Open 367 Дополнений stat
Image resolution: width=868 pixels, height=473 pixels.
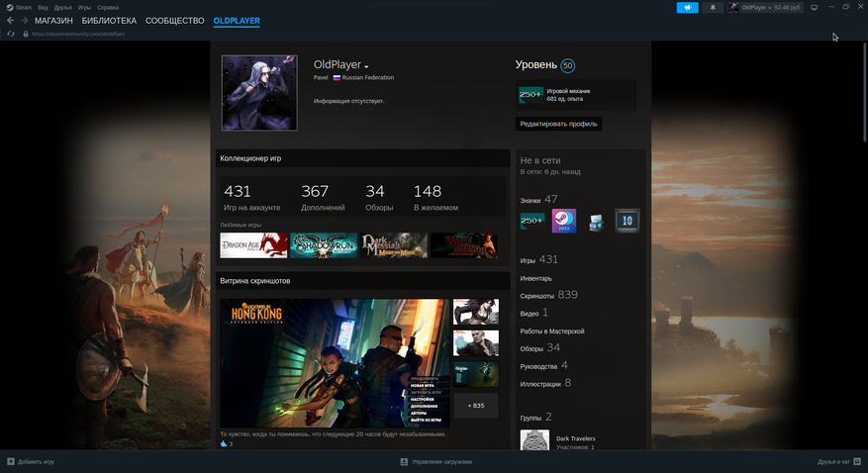[323, 198]
